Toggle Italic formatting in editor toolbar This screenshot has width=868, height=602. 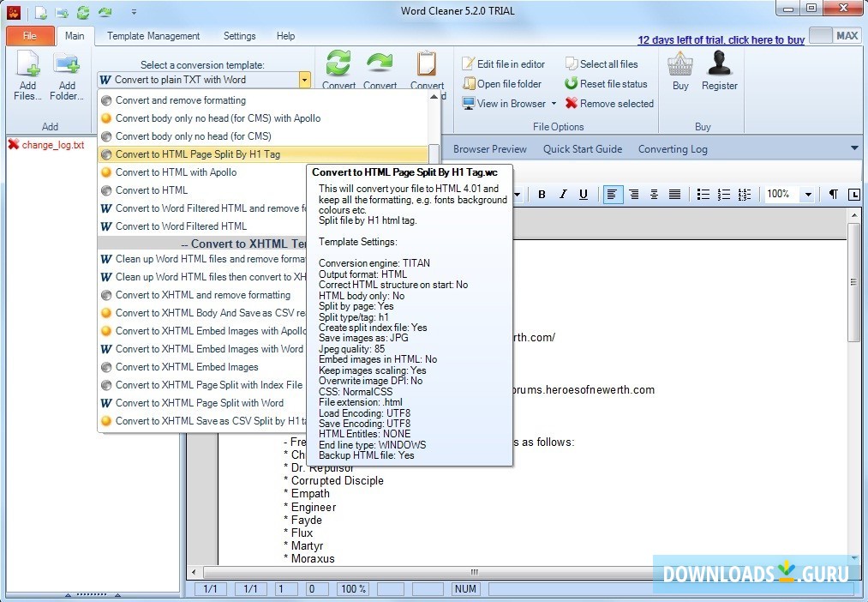click(x=563, y=195)
